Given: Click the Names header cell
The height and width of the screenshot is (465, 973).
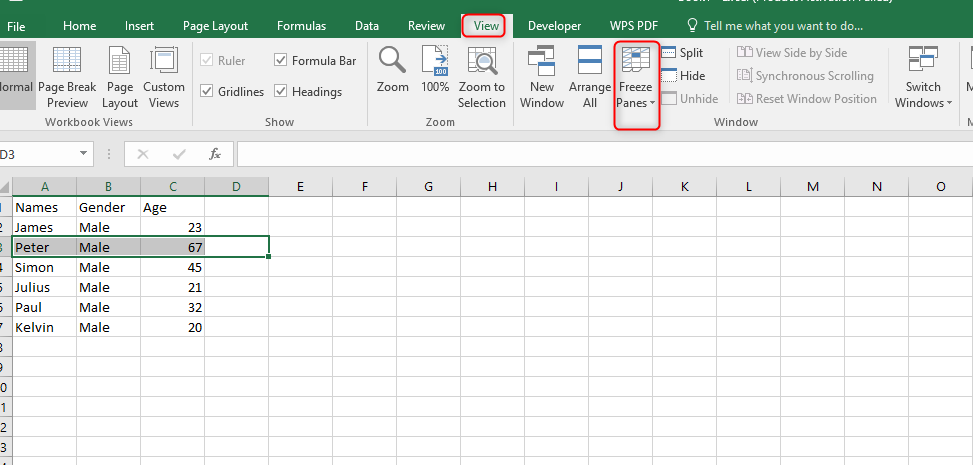Looking at the screenshot, I should pos(45,207).
